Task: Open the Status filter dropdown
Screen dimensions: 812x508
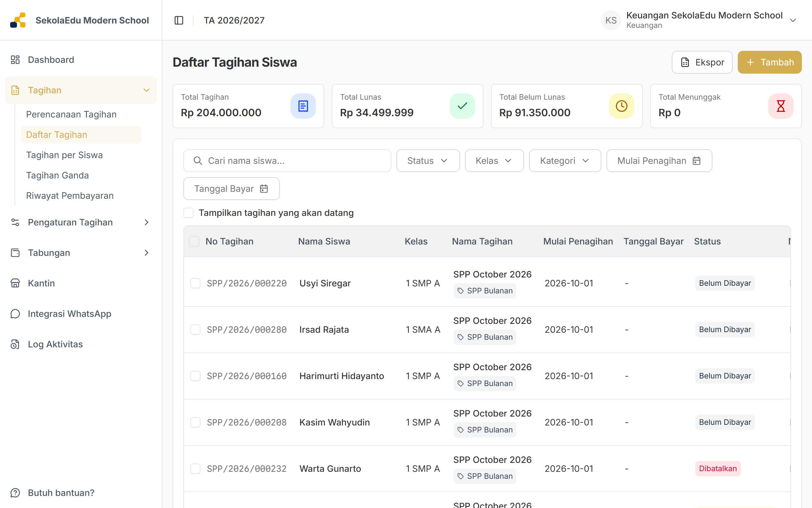Action: pyautogui.click(x=428, y=161)
